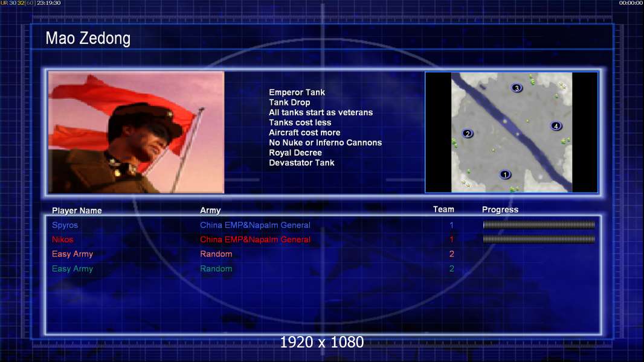
Task: Click the Mao Zedong general portrait
Action: click(136, 132)
